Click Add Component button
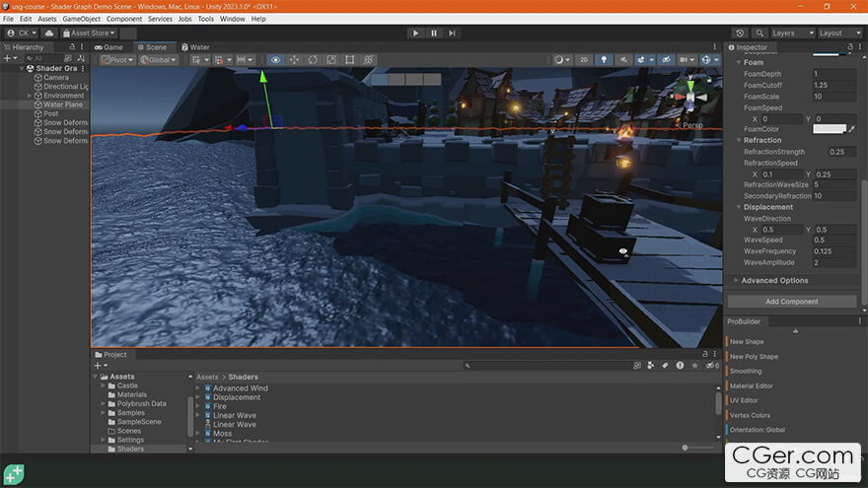 point(792,302)
